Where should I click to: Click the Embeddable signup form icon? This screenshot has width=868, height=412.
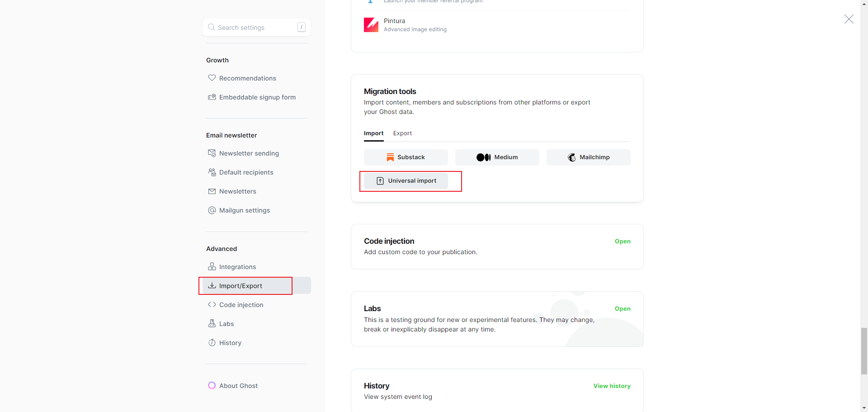point(212,97)
